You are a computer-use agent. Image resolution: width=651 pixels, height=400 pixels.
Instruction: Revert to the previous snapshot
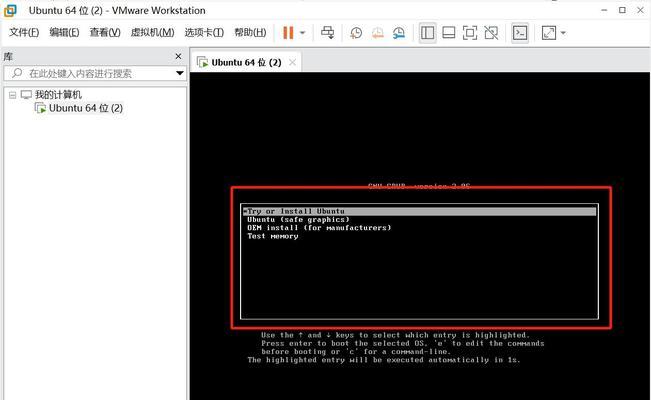pyautogui.click(x=377, y=33)
